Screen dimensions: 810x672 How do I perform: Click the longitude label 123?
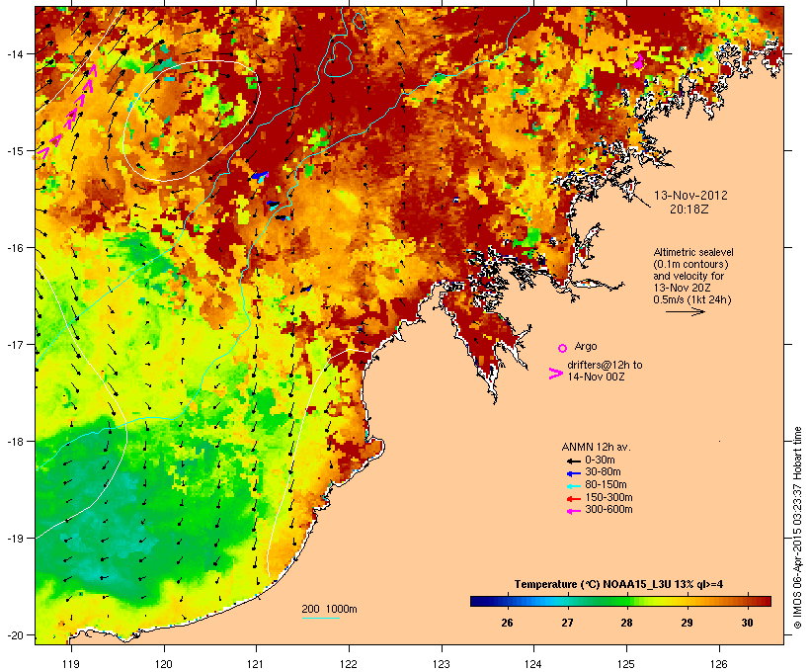pos(442,664)
